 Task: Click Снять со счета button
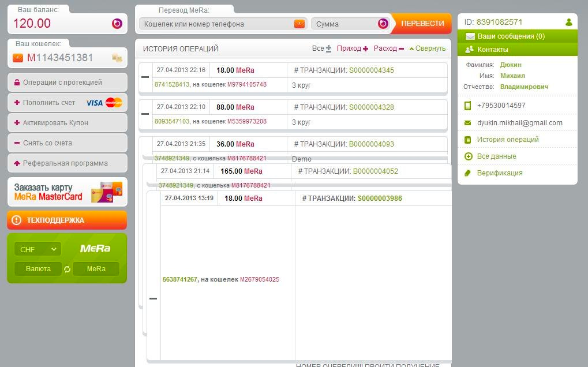pyautogui.click(x=68, y=143)
